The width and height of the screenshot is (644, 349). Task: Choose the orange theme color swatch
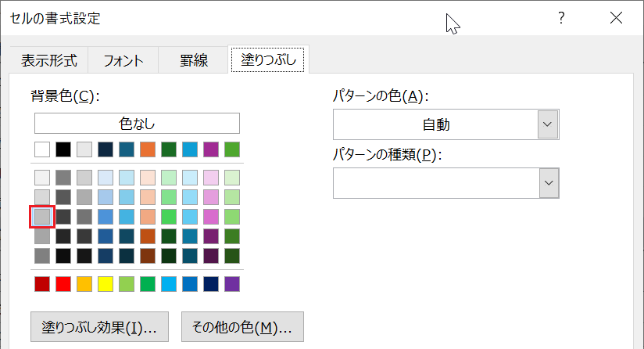pyautogui.click(x=148, y=149)
